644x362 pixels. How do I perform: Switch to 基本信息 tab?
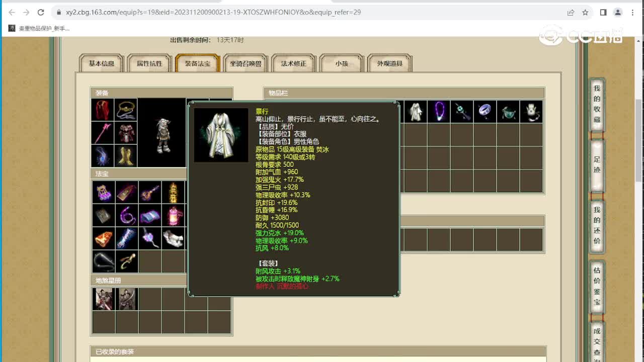click(x=102, y=63)
